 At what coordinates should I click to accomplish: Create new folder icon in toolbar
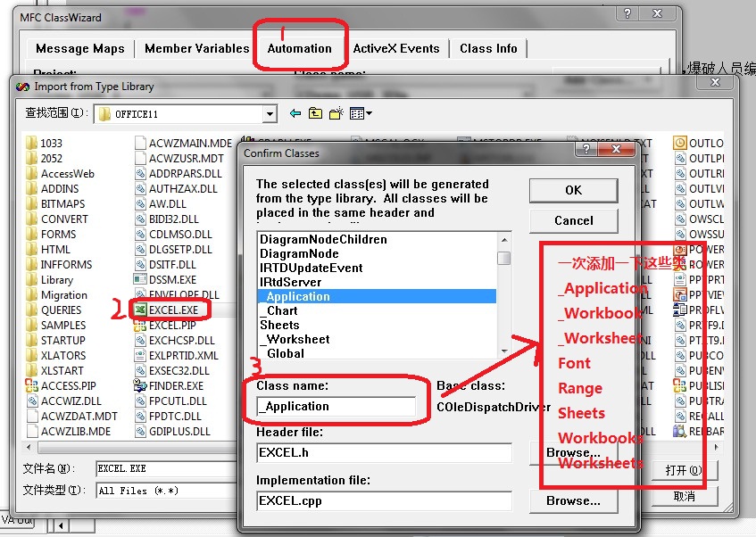tap(336, 114)
